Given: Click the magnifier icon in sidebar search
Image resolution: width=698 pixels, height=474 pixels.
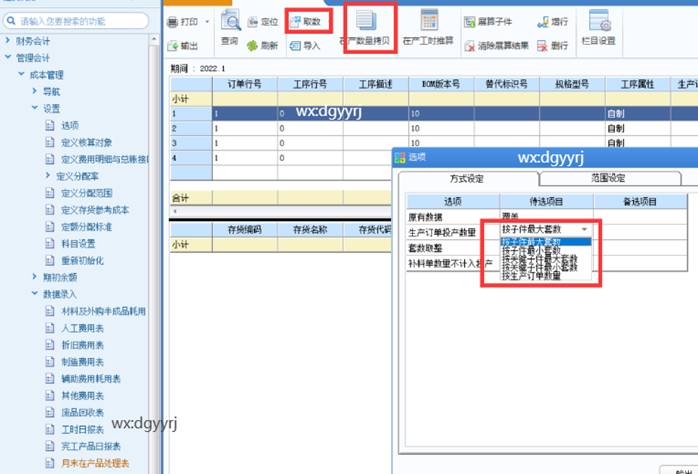Looking at the screenshot, I should pyautogui.click(x=11, y=21).
